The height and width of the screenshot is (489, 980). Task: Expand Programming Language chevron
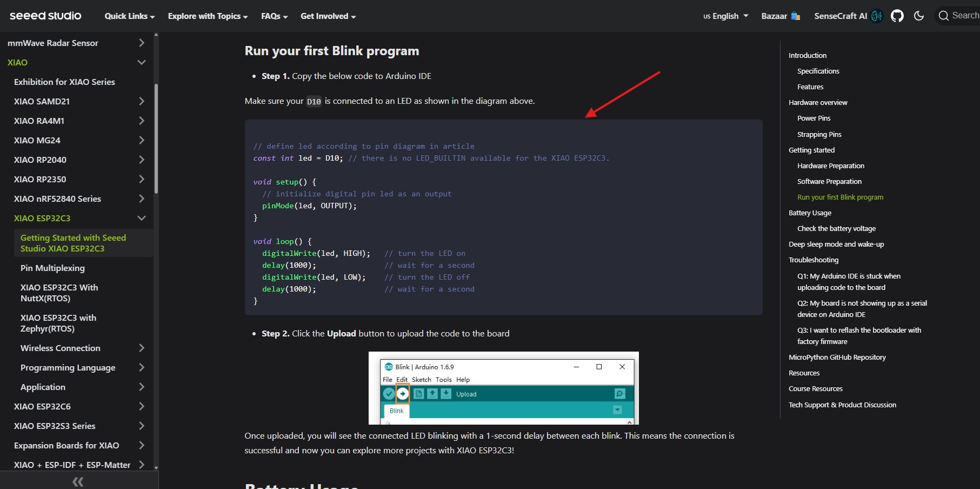tap(142, 367)
